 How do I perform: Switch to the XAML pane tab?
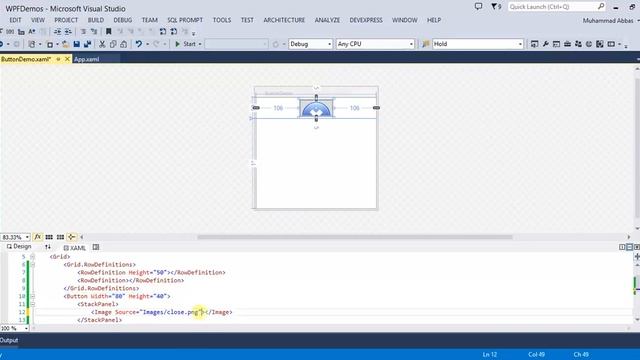pos(75,247)
